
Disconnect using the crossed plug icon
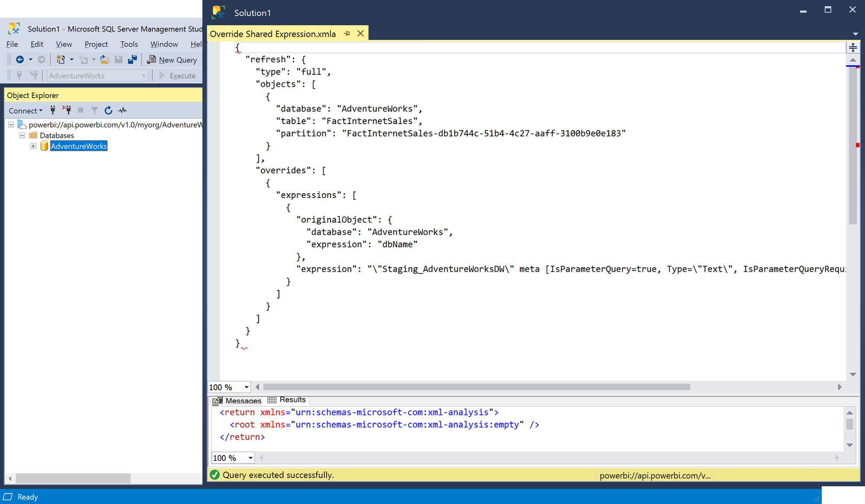click(67, 110)
